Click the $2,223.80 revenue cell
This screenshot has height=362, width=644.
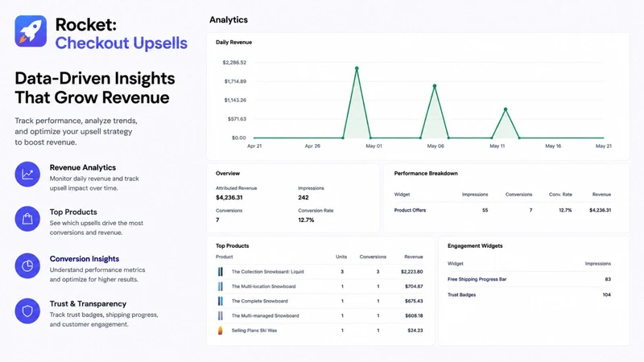412,272
